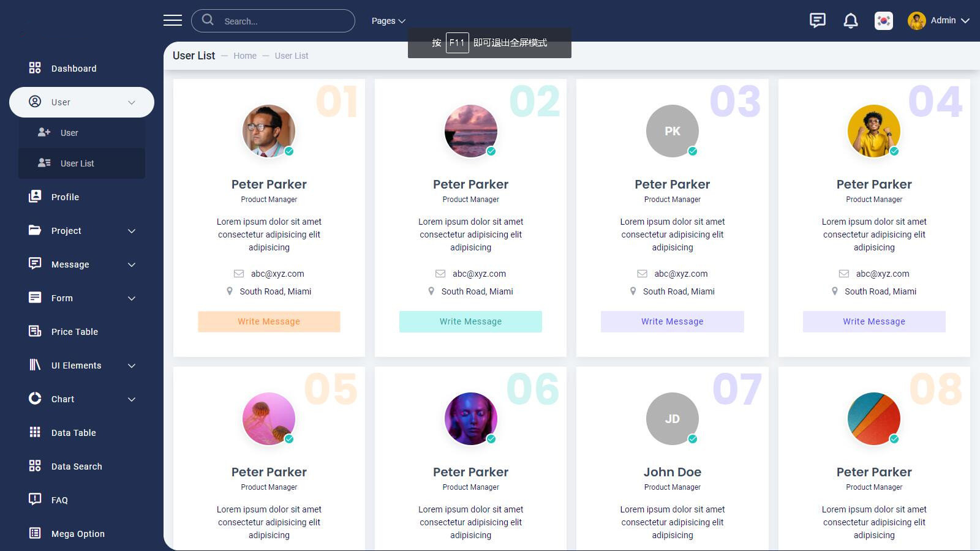Click the Admin avatar picture
Screen dimensions: 980x551
(916, 21)
